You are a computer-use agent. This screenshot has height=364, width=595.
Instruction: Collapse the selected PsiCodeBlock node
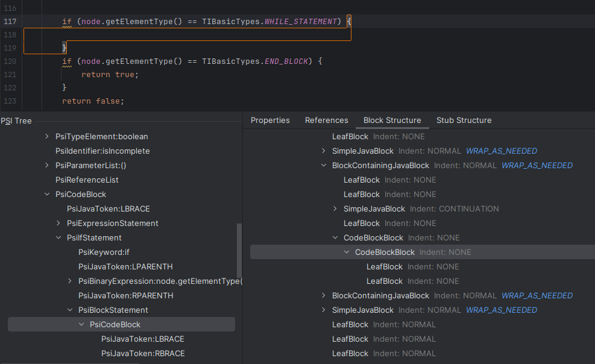coord(81,324)
